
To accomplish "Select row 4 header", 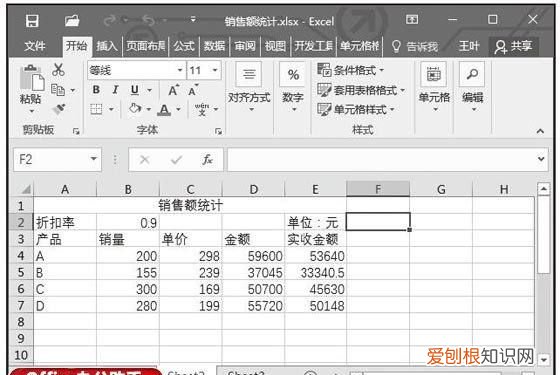I will 21,256.
